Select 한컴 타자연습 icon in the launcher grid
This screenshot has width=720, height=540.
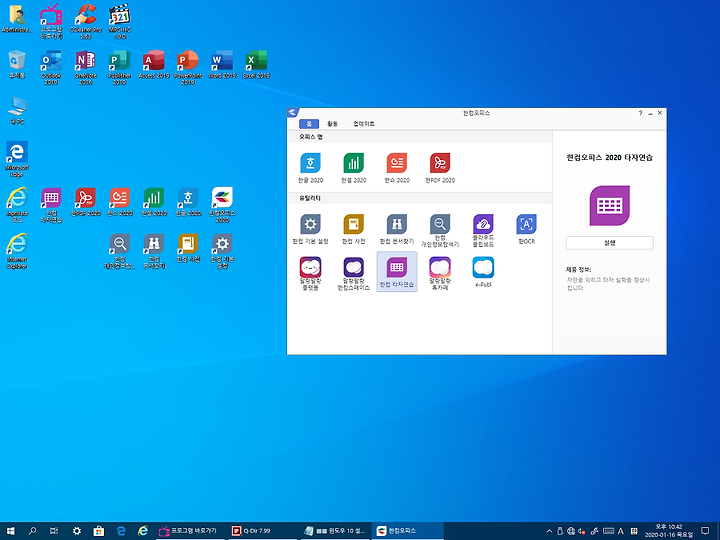pyautogui.click(x=397, y=272)
